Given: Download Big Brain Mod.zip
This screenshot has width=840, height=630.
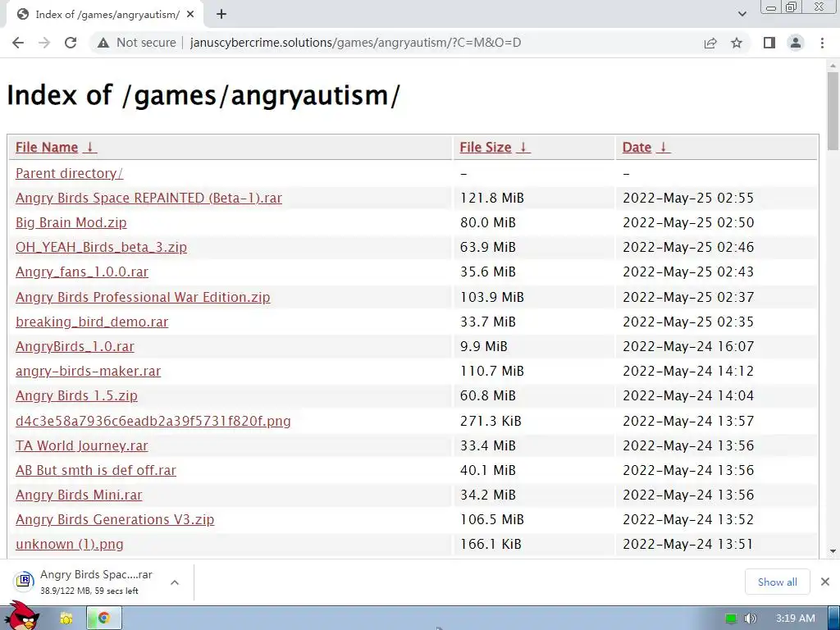Looking at the screenshot, I should pos(71,223).
